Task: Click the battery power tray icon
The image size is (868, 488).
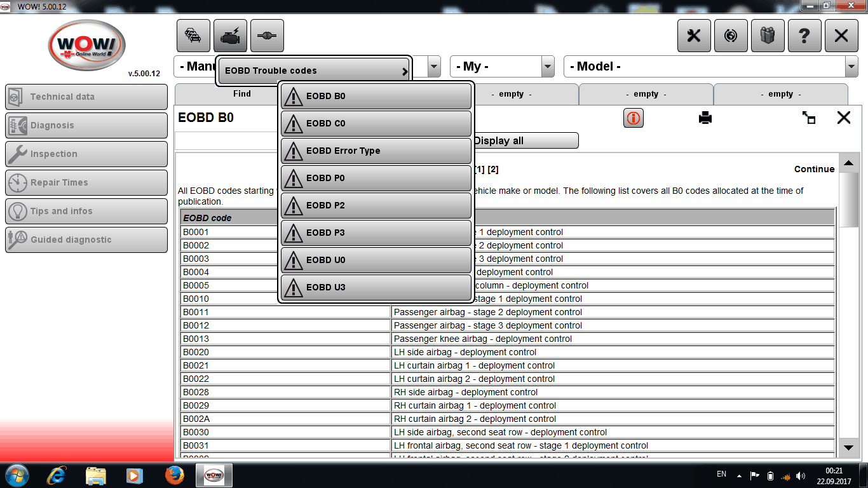Action: (x=770, y=476)
